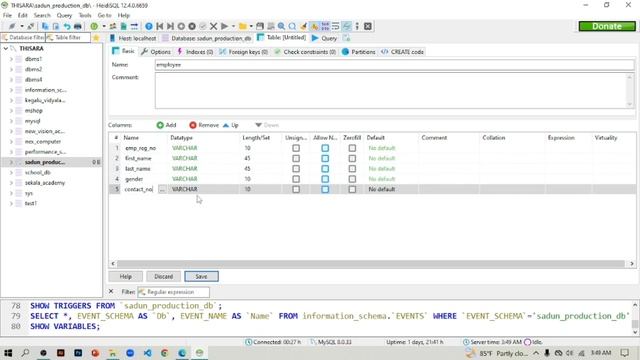The image size is (640, 360).
Task: Toggle Allow NULL for contact_no column
Action: (x=325, y=189)
